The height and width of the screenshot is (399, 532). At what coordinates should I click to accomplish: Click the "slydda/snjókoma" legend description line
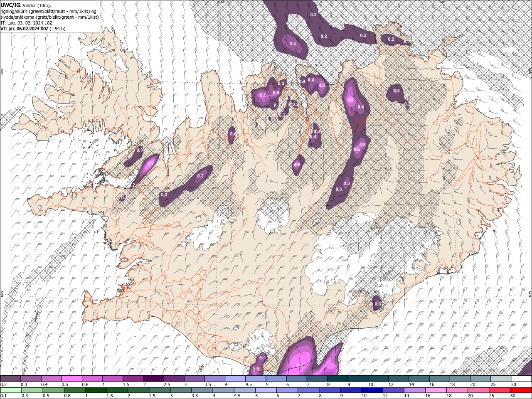coord(49,17)
